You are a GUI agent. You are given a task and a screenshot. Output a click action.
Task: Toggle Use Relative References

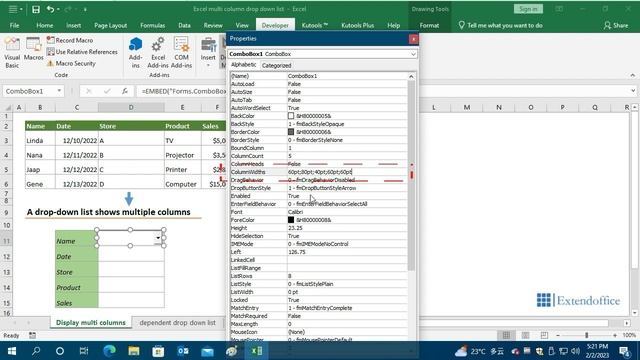82,52
